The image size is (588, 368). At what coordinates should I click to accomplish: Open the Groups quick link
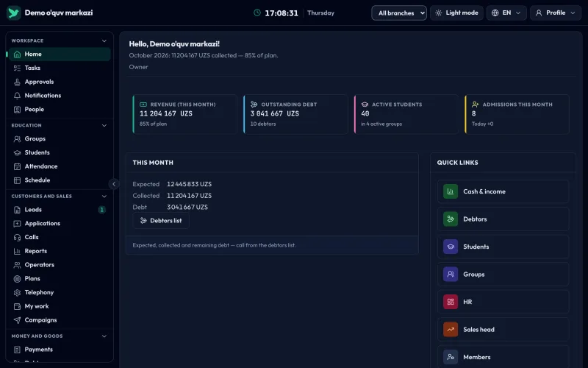[503, 275]
